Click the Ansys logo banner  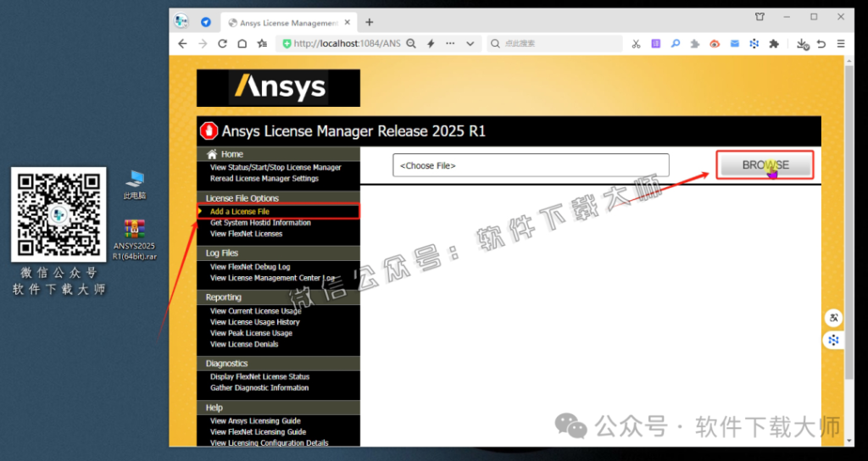(x=278, y=87)
